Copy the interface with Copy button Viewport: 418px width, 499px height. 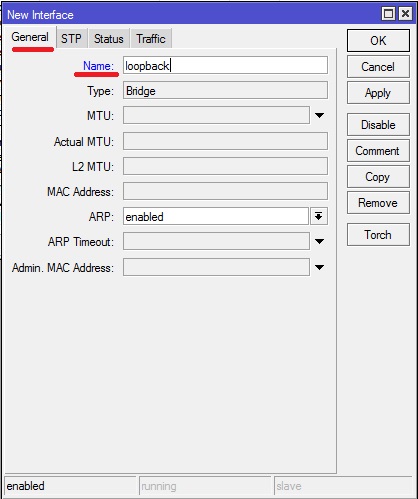[x=378, y=177]
